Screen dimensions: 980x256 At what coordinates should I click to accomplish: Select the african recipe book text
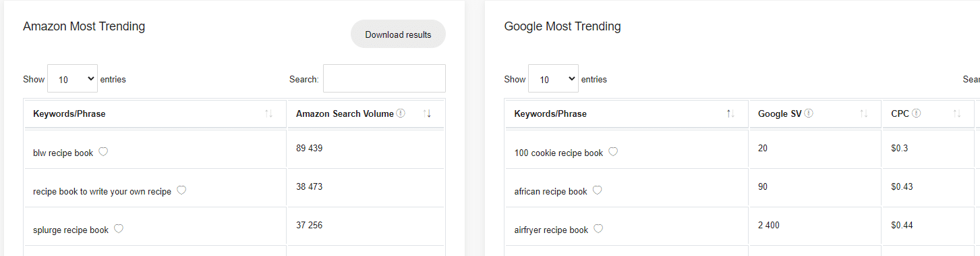pos(551,192)
